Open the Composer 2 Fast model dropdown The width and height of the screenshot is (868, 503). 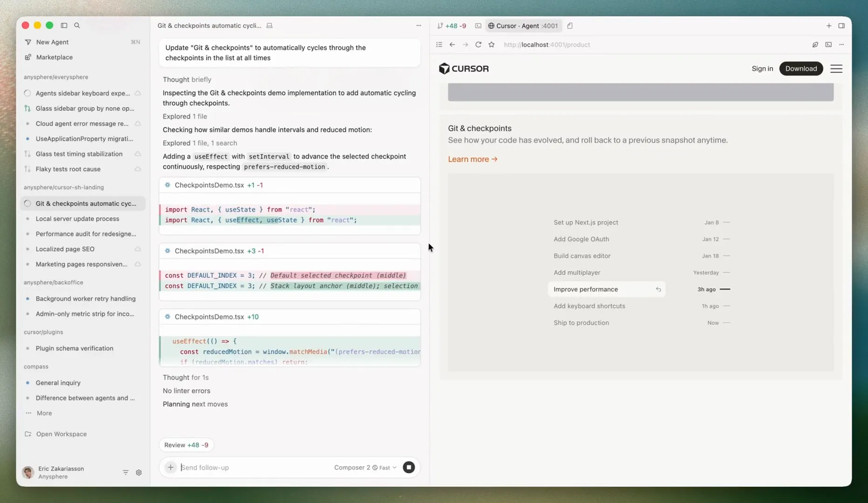(x=365, y=467)
